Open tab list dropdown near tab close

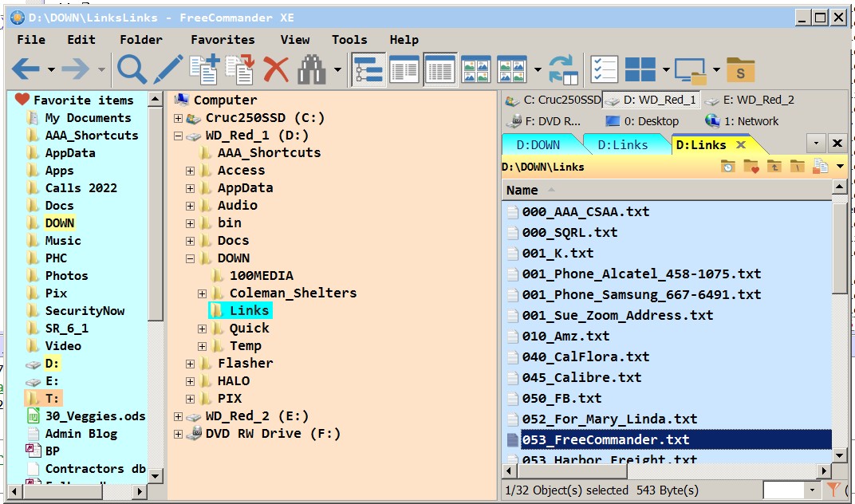pyautogui.click(x=816, y=144)
